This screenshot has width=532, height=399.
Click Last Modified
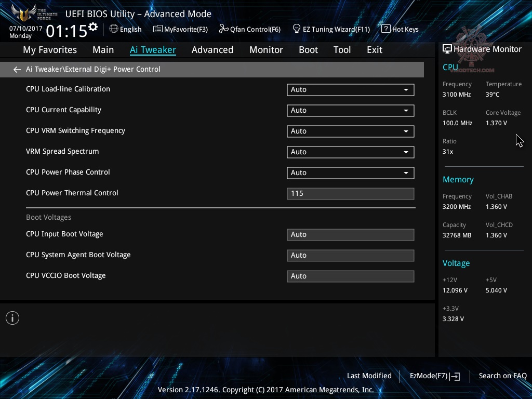point(369,376)
